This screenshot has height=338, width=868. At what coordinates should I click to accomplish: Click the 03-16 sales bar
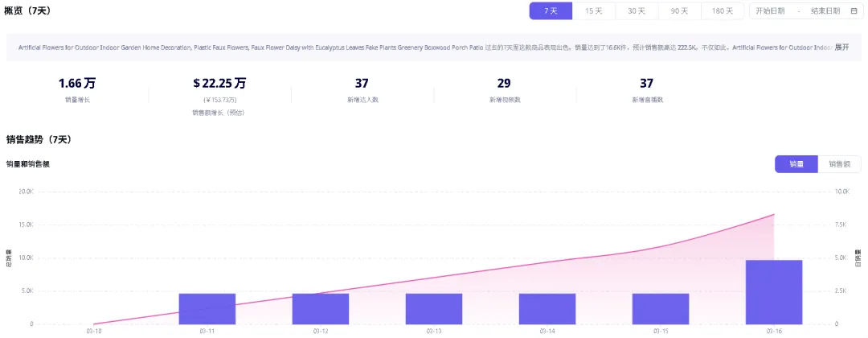[x=774, y=292]
